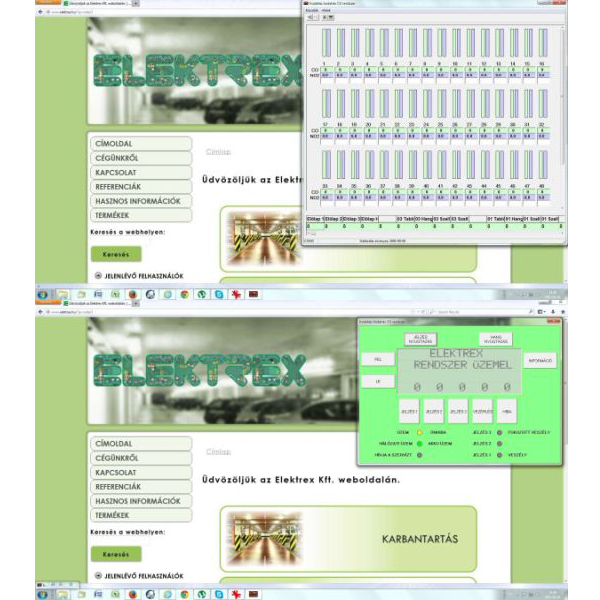Click the KARBANTARTÁS banner thumbnail image

264,539
